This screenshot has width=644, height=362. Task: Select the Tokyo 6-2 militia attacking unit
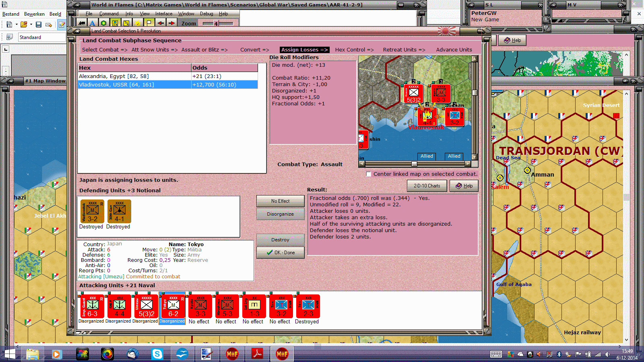pyautogui.click(x=173, y=306)
